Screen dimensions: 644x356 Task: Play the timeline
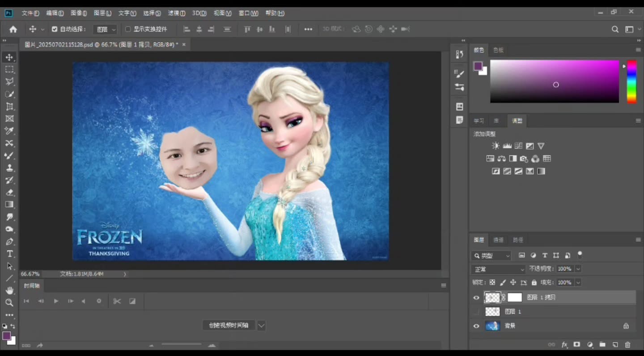tap(56, 301)
